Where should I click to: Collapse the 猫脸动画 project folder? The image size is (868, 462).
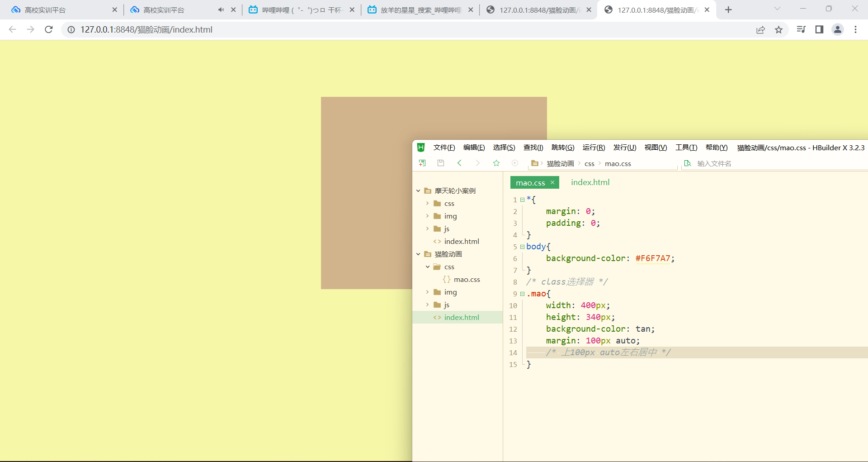(418, 254)
